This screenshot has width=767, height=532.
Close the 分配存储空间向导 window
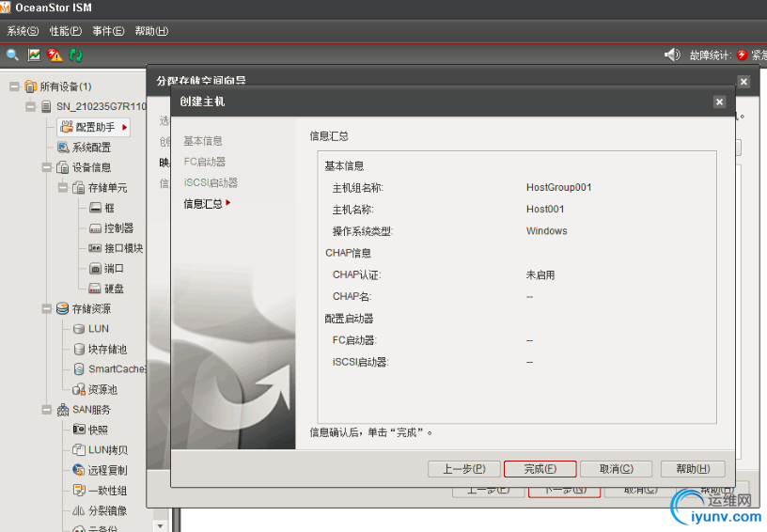pyautogui.click(x=744, y=82)
